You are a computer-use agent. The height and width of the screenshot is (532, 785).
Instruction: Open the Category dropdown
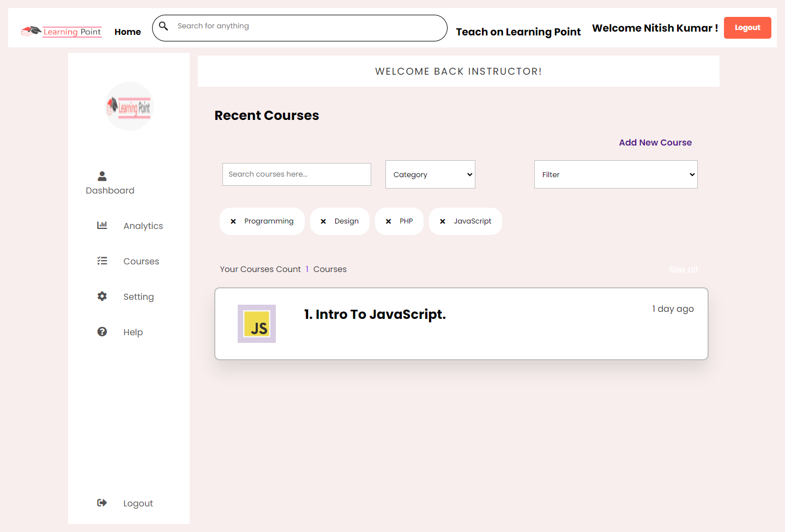tap(430, 174)
